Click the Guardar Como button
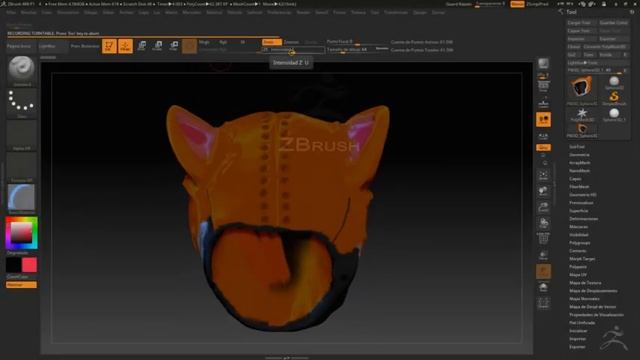The height and width of the screenshot is (360, 640). coord(613,23)
